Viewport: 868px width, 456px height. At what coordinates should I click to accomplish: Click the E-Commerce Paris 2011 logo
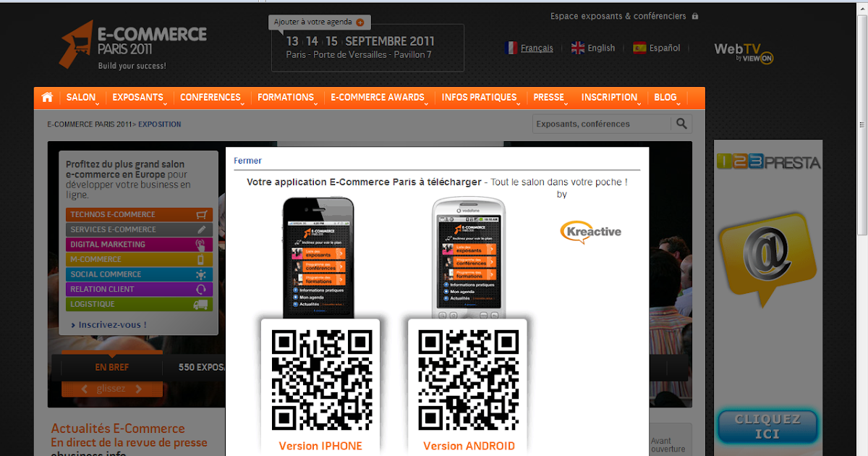coord(132,45)
